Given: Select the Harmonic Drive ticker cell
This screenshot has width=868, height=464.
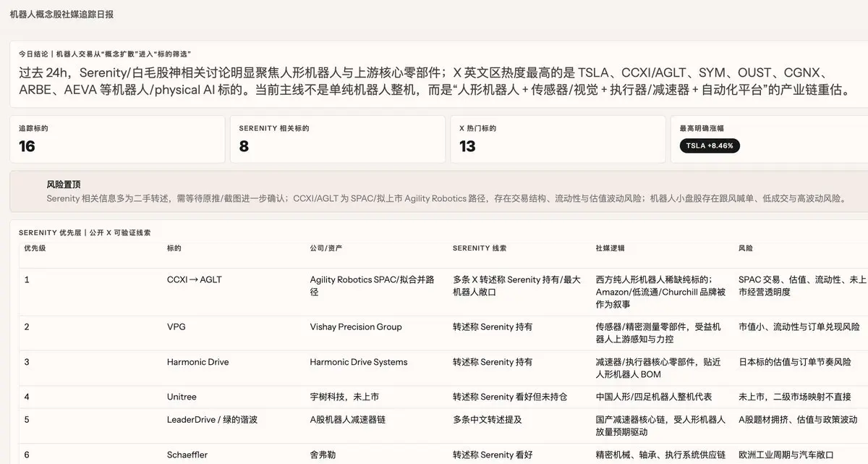Looking at the screenshot, I should tap(197, 362).
